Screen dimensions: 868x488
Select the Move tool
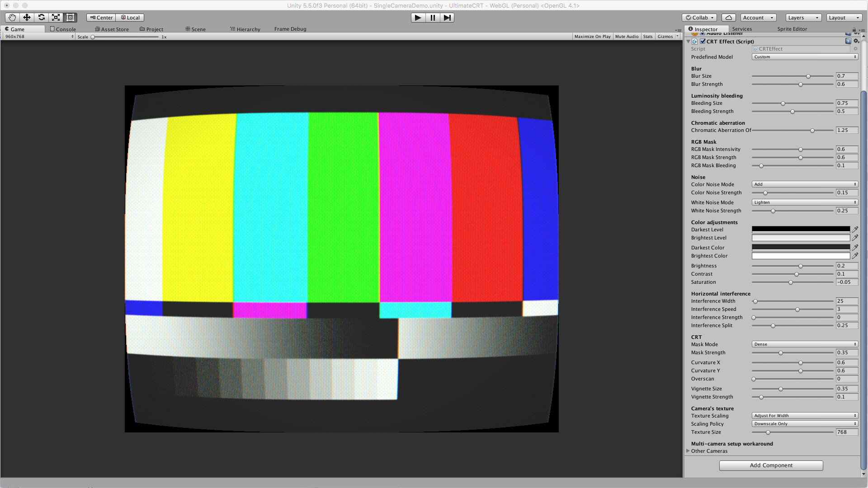click(27, 17)
